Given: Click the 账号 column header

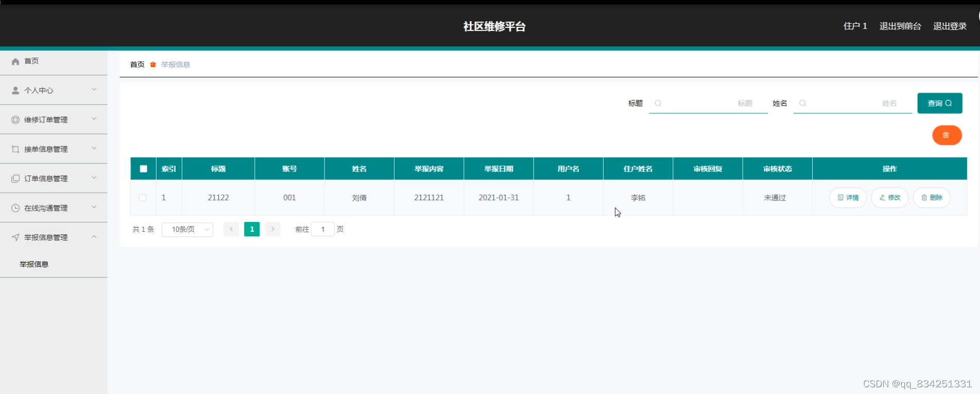Looking at the screenshot, I should 289,169.
